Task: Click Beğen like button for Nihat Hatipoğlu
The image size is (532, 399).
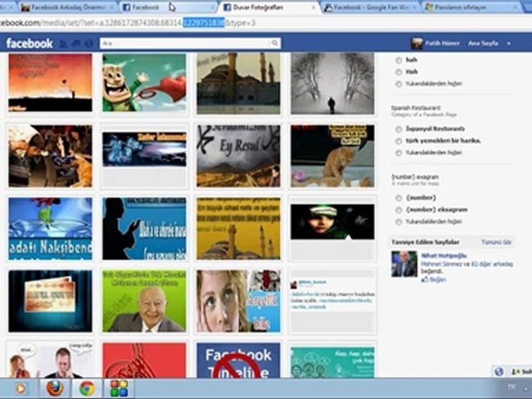Action: pos(433,279)
